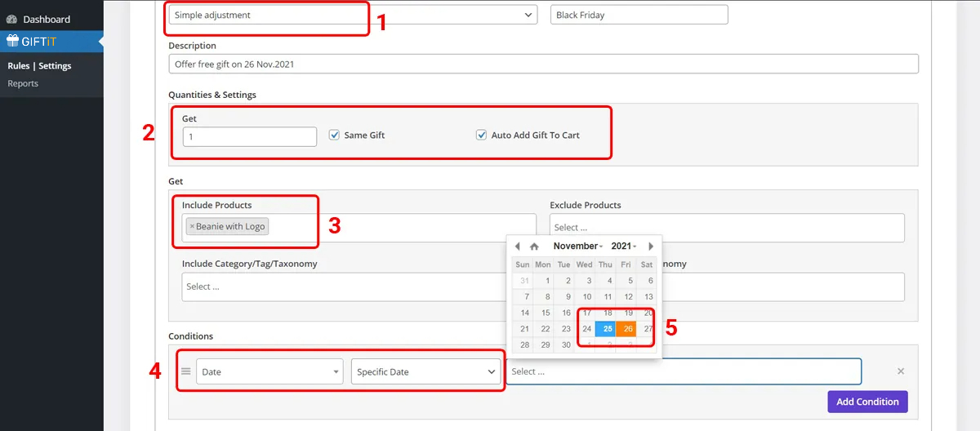Delete the Date condition row
The width and height of the screenshot is (980, 431).
(901, 371)
